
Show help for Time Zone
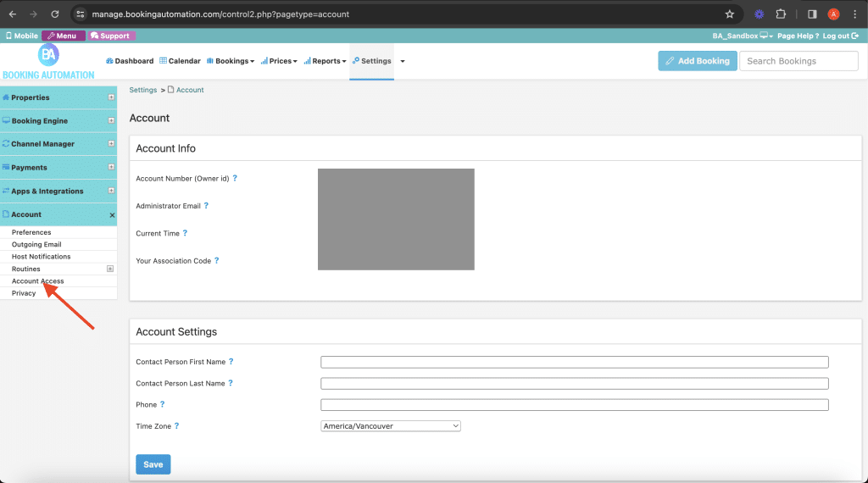pyautogui.click(x=176, y=425)
